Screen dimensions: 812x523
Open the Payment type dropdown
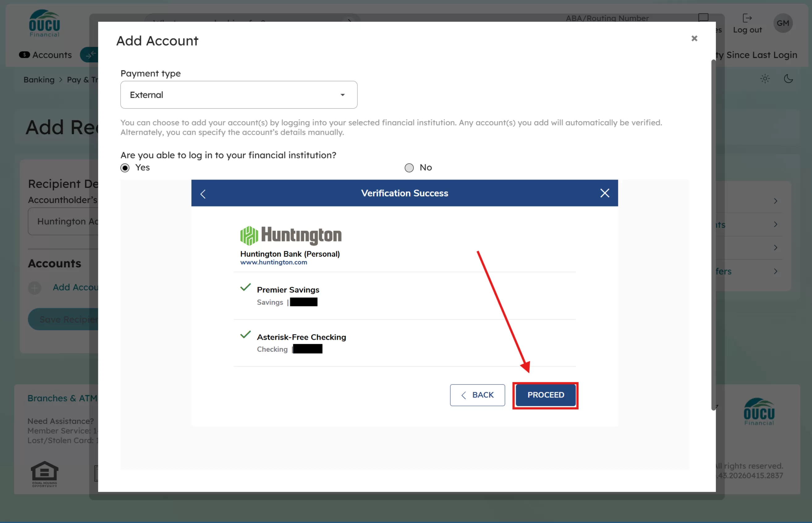[239, 95]
